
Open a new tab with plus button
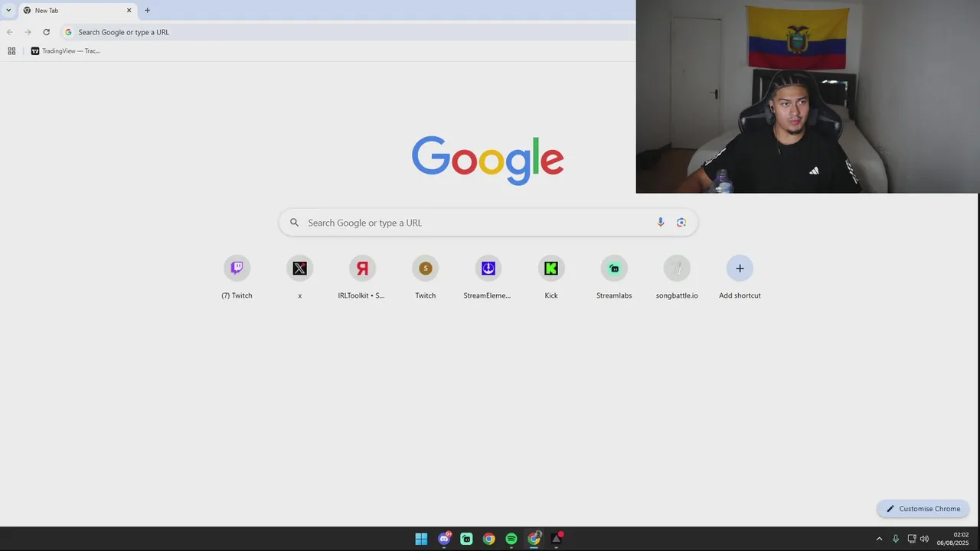pos(148,10)
